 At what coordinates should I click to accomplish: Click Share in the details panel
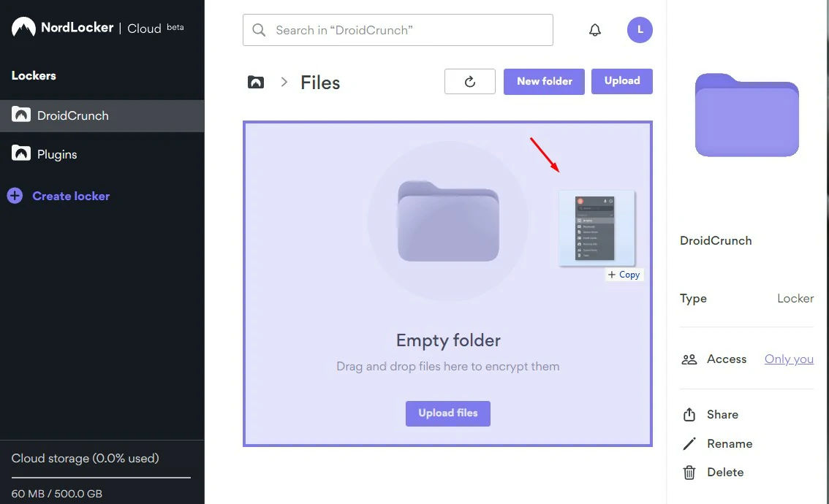pyautogui.click(x=722, y=414)
